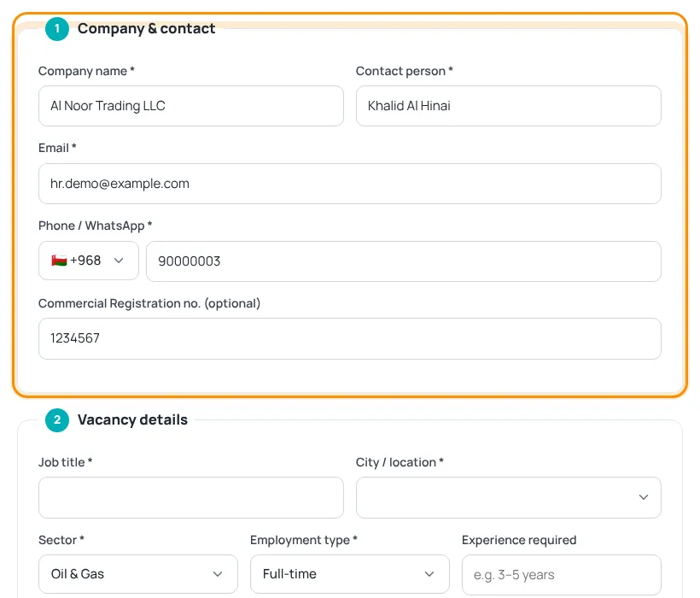Image resolution: width=700 pixels, height=598 pixels.
Task: Click the Company name field
Action: 191,106
